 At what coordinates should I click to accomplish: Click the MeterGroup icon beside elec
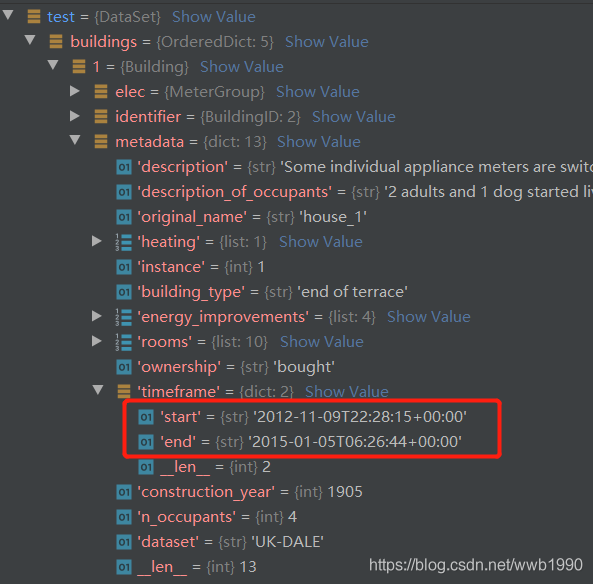101,92
